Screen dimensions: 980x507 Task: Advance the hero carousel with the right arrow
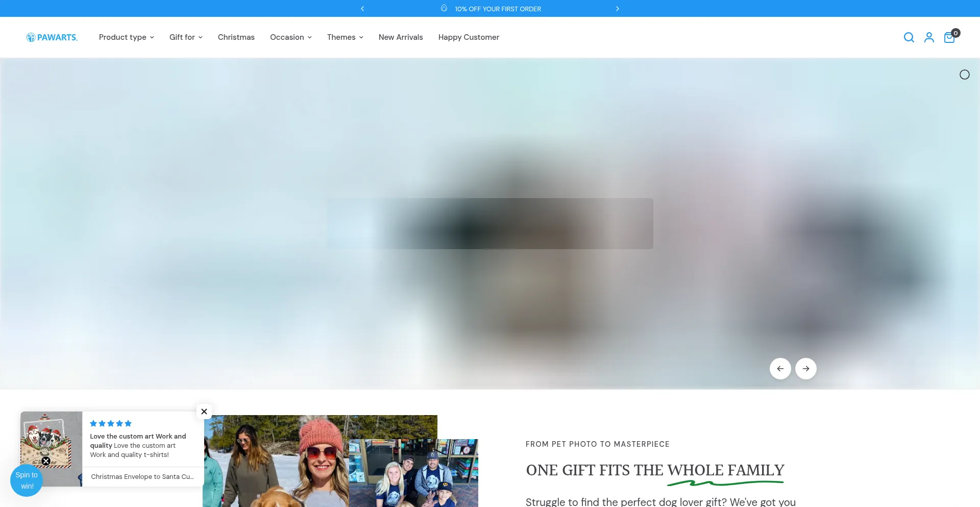pos(805,368)
